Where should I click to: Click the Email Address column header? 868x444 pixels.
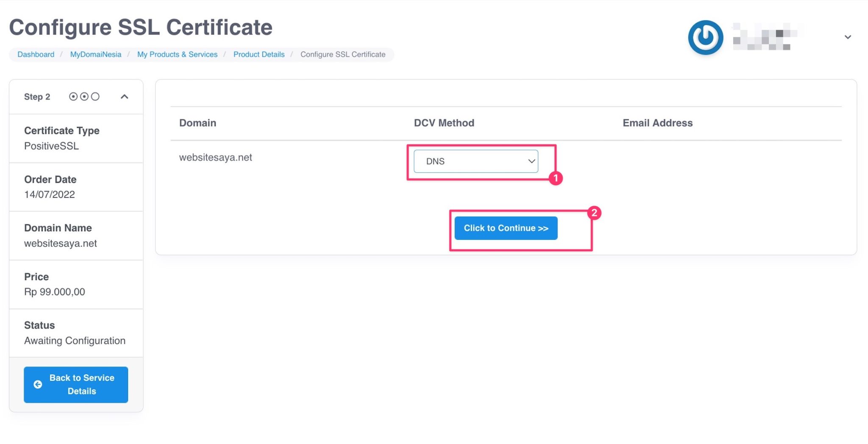click(657, 122)
